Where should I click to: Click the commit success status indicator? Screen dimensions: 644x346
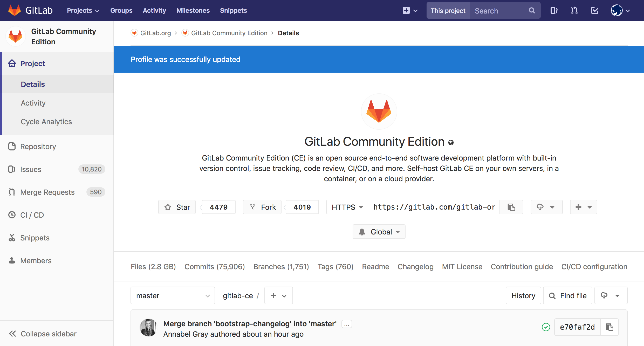point(546,327)
